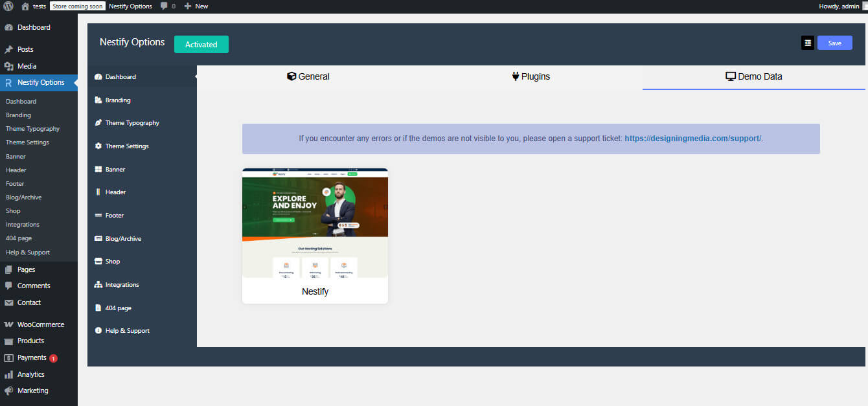The width and height of the screenshot is (868, 406).
Task: Click the Comments icon in the left admin menu
Action: click(8, 286)
